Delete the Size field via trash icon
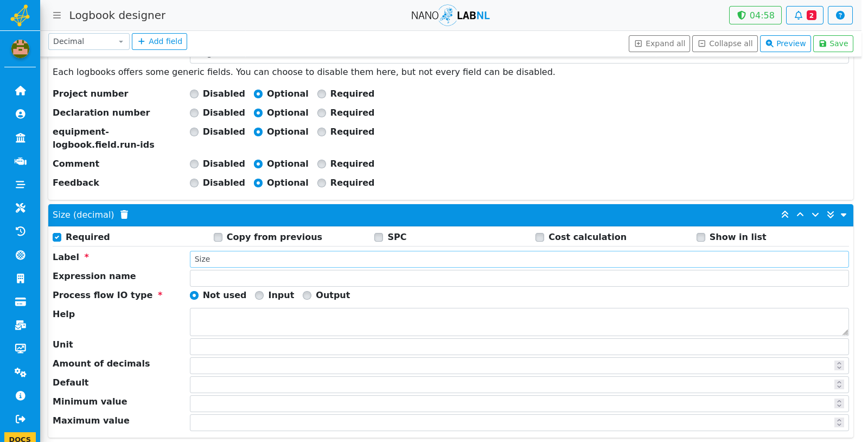The width and height of the screenshot is (868, 442). tap(124, 214)
